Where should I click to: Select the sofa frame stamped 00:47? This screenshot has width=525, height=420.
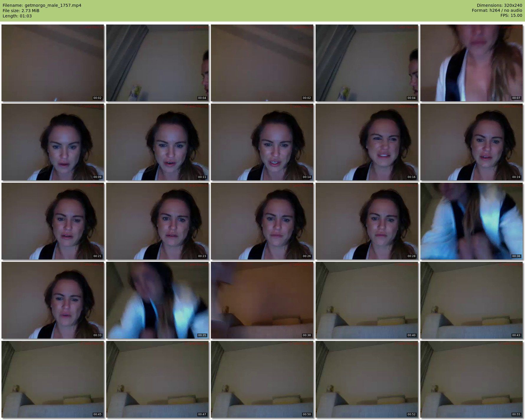point(157,379)
